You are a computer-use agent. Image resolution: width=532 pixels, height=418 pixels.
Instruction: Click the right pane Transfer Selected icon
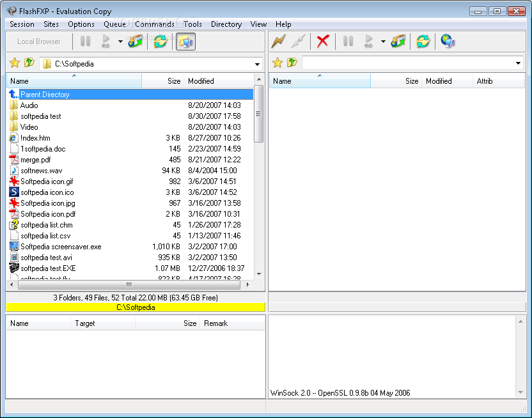398,42
